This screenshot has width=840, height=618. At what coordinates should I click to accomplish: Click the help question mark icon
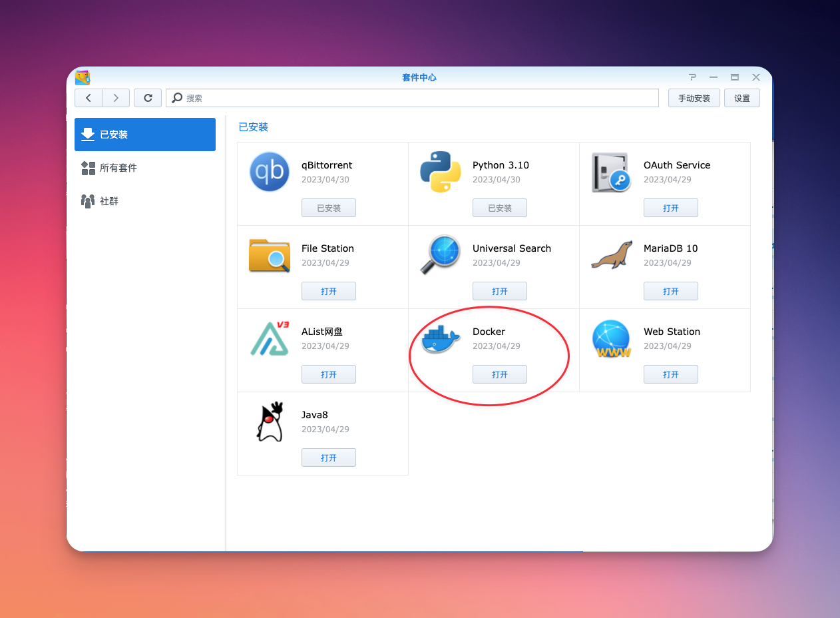693,77
